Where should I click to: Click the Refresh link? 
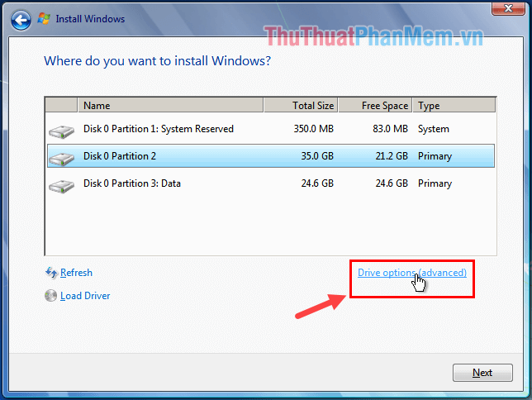tap(76, 273)
